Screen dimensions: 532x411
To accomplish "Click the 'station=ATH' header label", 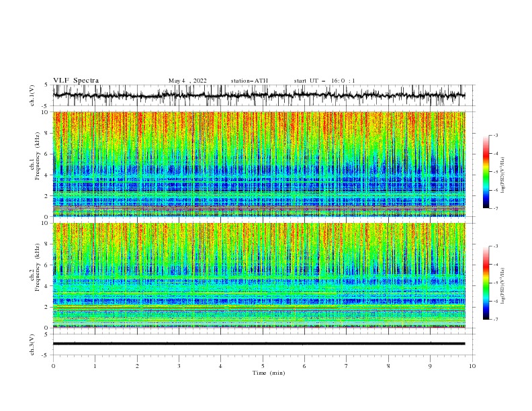I will (249, 81).
